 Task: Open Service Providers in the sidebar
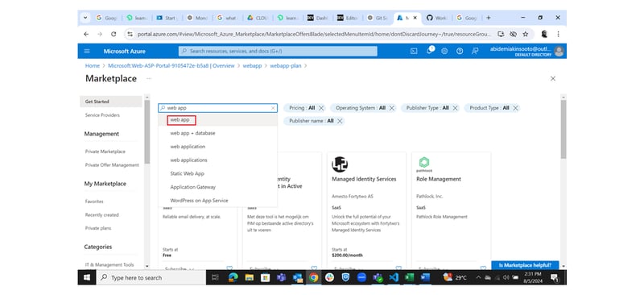(x=103, y=115)
